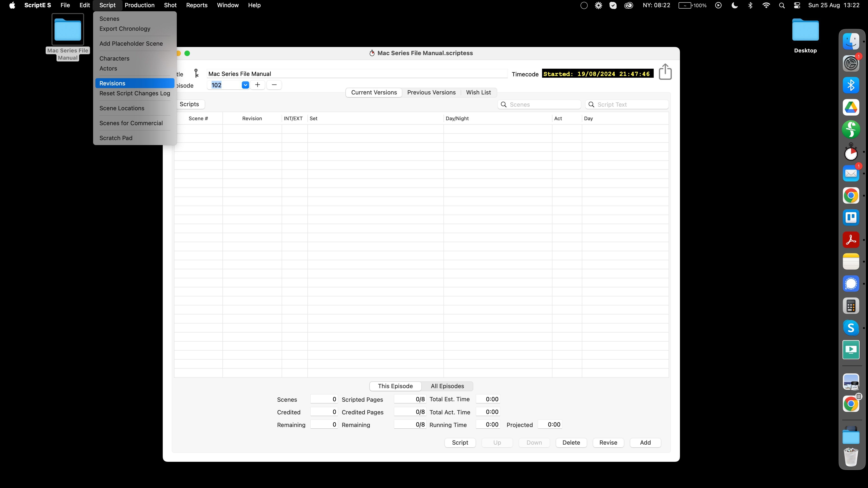Open the Mac Series File Manual desktop folder
868x488 pixels.
(68, 30)
